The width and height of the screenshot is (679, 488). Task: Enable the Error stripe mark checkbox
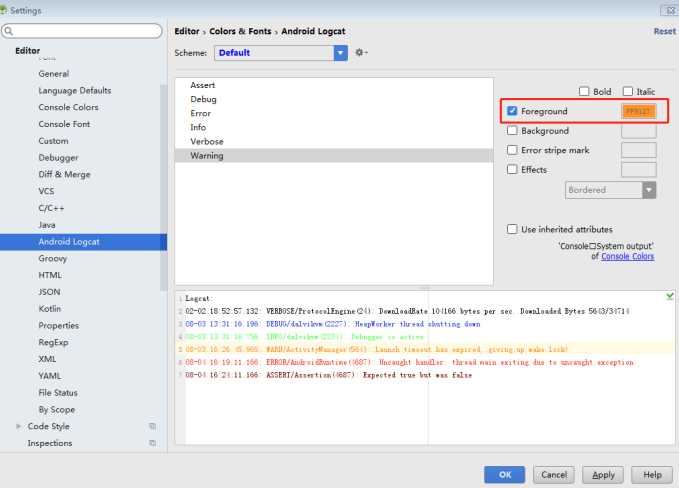click(512, 150)
